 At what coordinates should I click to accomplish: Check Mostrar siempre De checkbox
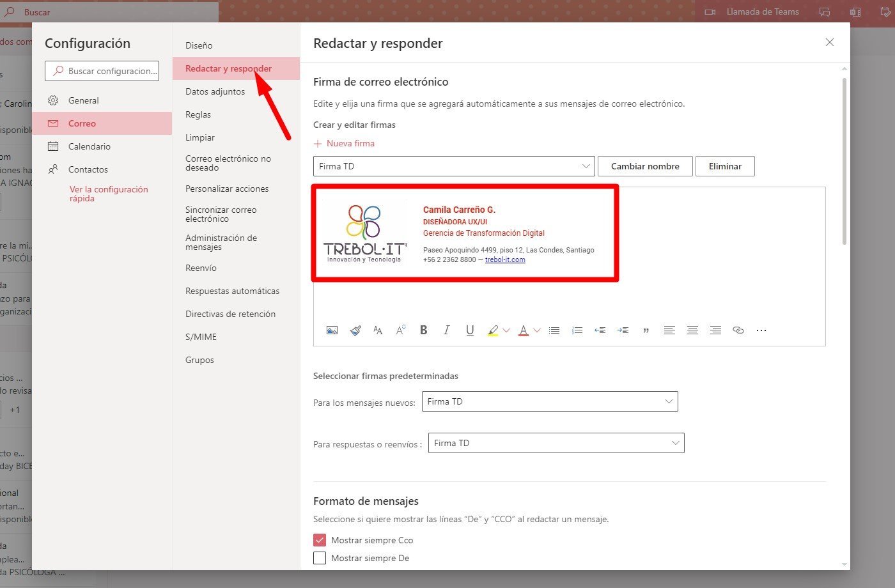320,558
